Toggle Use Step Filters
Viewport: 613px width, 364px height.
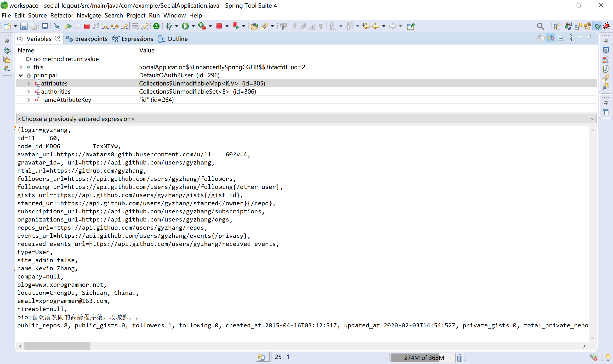click(x=145, y=26)
